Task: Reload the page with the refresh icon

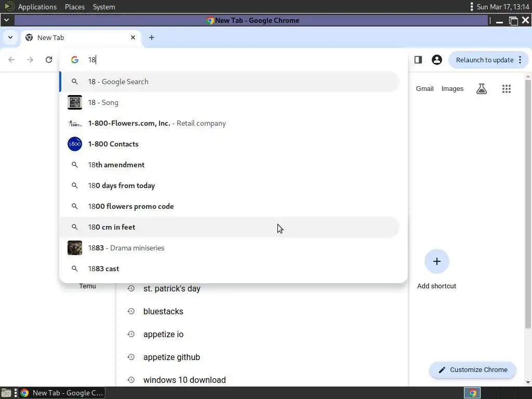Action: (x=49, y=60)
